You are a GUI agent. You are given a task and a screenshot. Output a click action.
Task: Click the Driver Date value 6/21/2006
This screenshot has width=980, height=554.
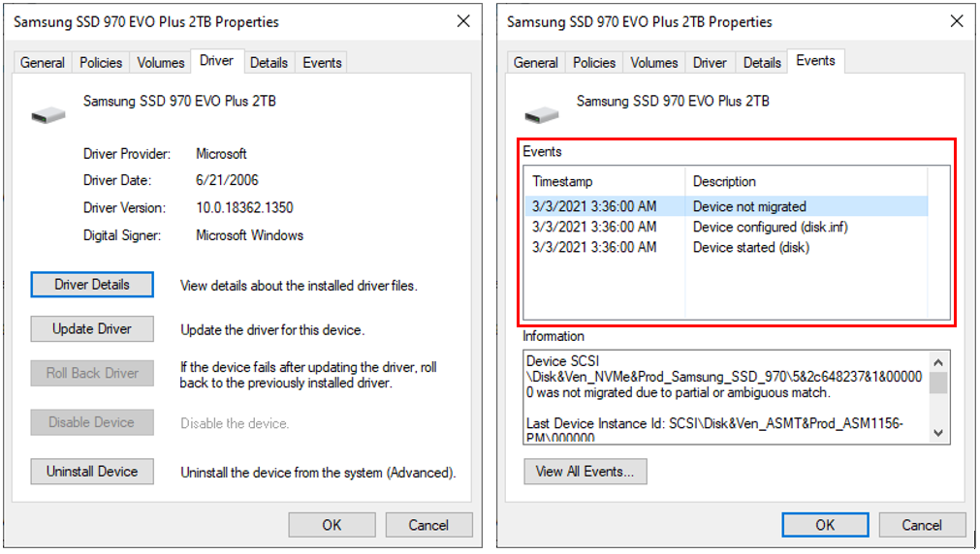point(227,180)
